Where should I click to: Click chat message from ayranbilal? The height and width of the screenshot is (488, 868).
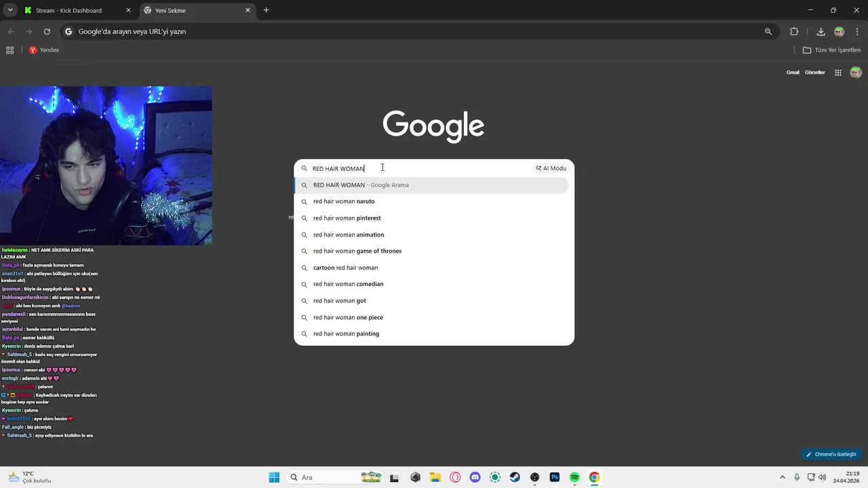pyautogui.click(x=49, y=329)
